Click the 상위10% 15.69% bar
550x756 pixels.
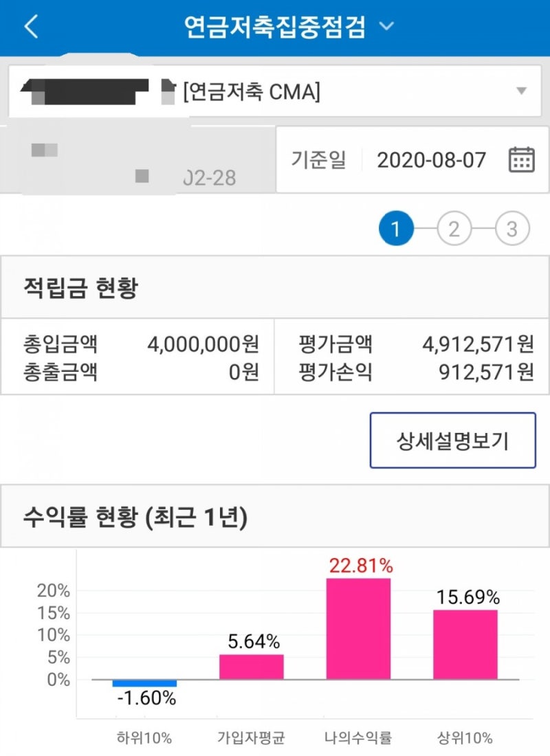point(465,645)
